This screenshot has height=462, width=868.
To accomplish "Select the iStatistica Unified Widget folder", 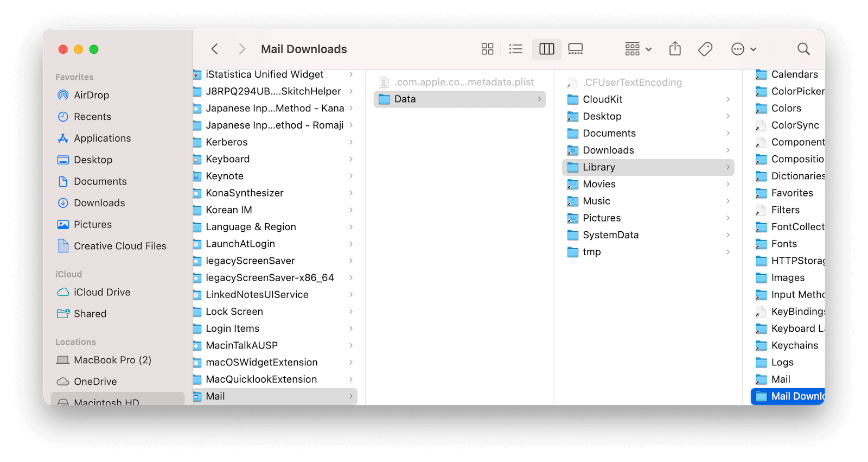I will 275,74.
